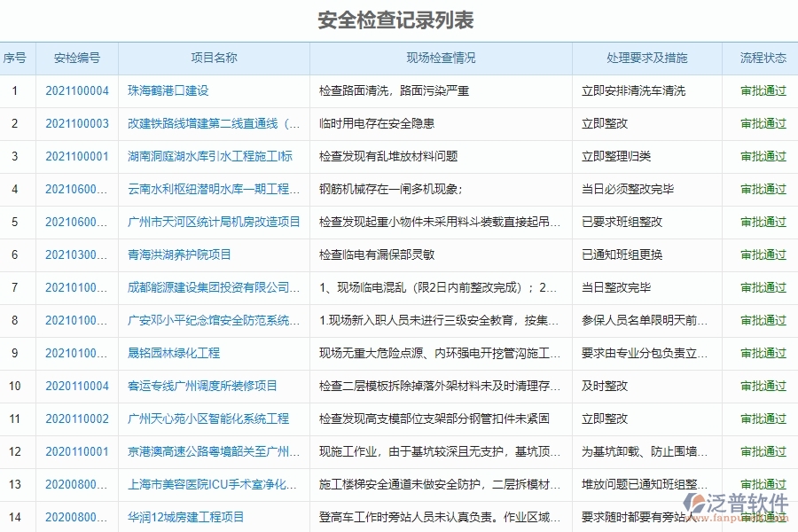Click the 现场检查情况 column header

[x=441, y=59]
